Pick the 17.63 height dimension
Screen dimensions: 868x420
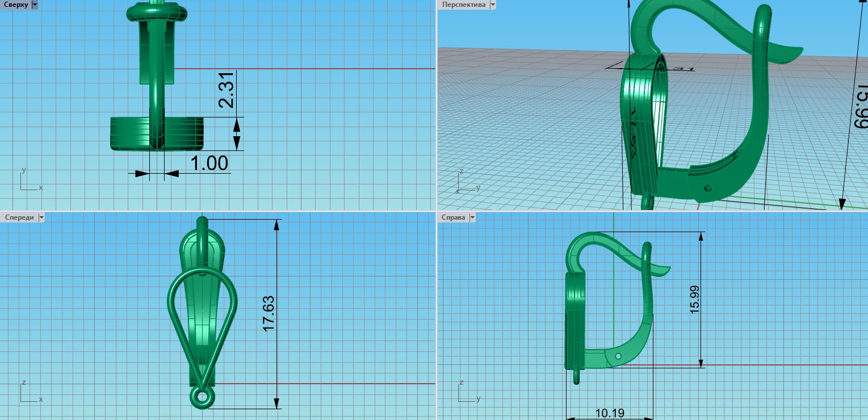coord(269,313)
